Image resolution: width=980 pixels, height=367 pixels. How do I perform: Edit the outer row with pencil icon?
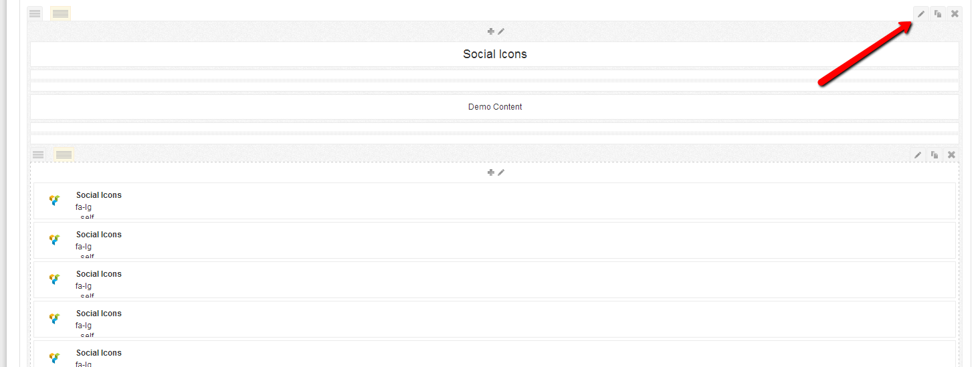pos(921,13)
